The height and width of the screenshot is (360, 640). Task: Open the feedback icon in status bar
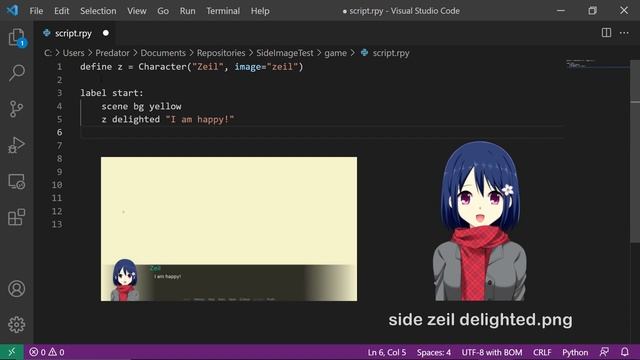(x=604, y=352)
